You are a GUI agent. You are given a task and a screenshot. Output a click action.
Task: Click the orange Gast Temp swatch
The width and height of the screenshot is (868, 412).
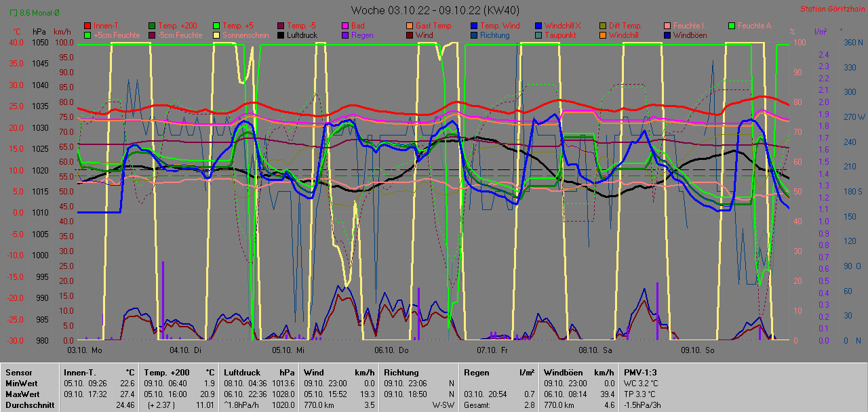point(410,26)
